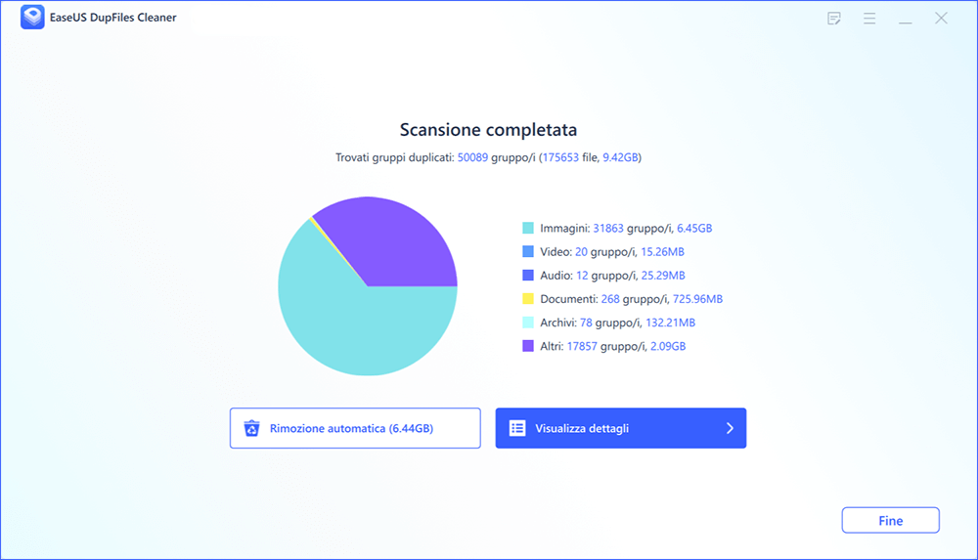Click the EaseUS DupFiles Cleaner logo icon
This screenshot has width=978, height=560.
32,19
